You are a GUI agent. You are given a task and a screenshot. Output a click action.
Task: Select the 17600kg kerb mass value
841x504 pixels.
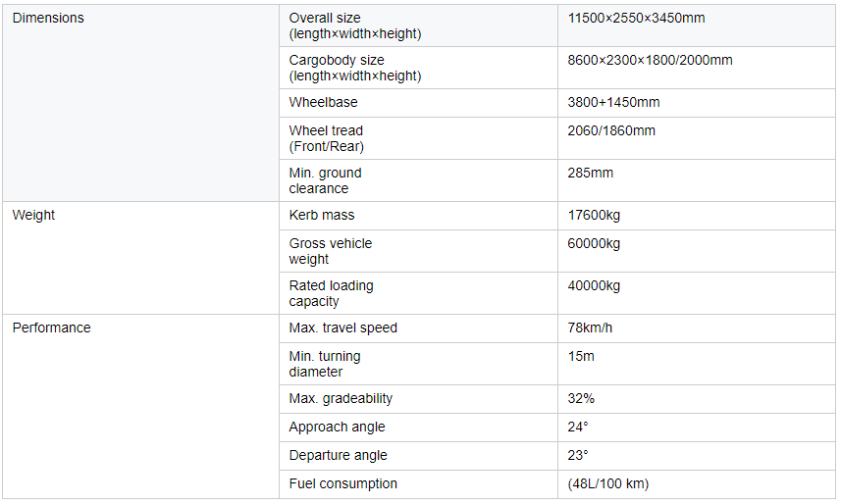click(594, 215)
